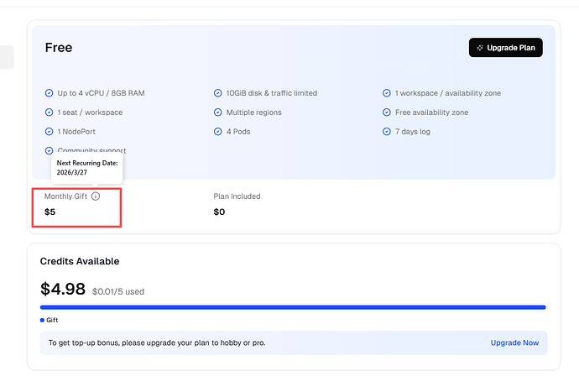Click the blue Gift legend dot
The image size is (579, 392).
click(42, 321)
